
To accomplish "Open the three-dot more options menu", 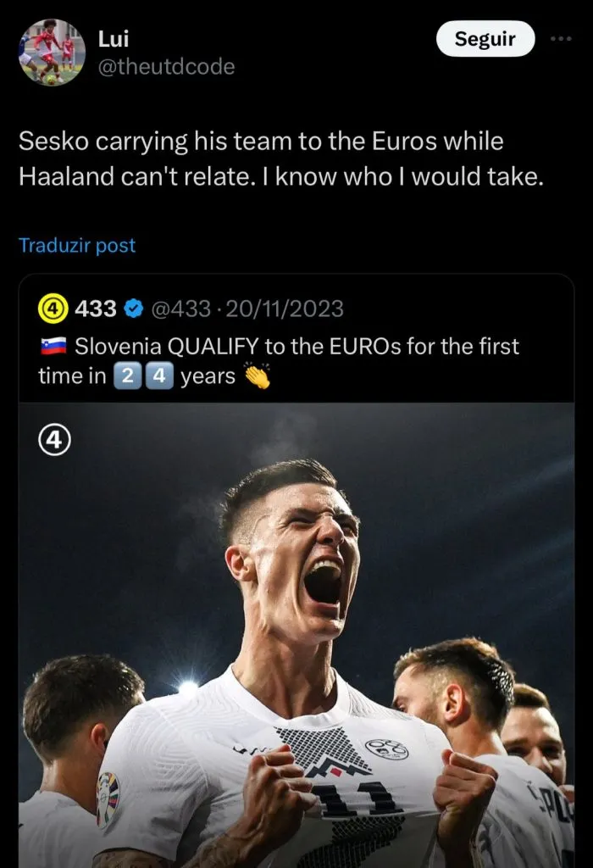I will tap(561, 39).
